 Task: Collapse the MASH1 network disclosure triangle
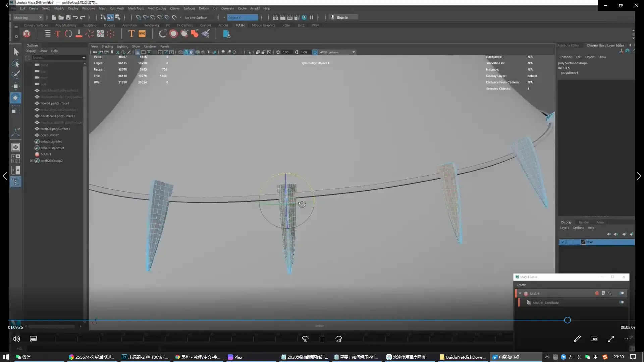click(x=520, y=293)
